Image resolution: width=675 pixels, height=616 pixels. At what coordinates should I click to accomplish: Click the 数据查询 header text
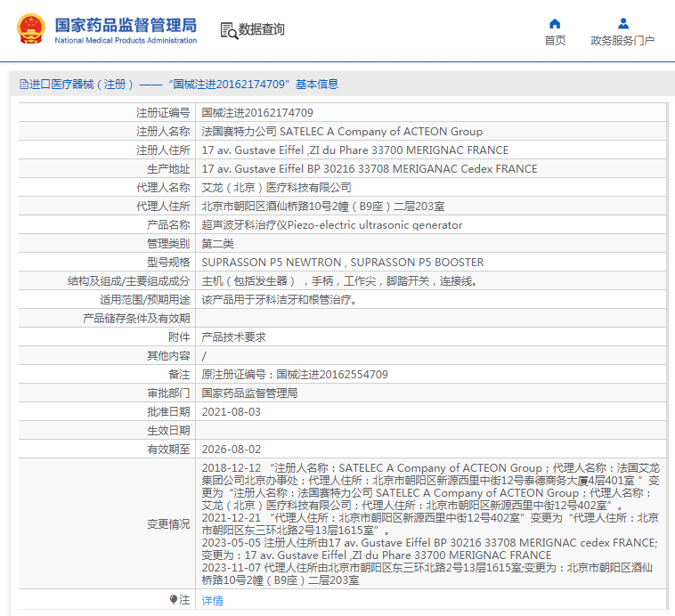coord(261,29)
